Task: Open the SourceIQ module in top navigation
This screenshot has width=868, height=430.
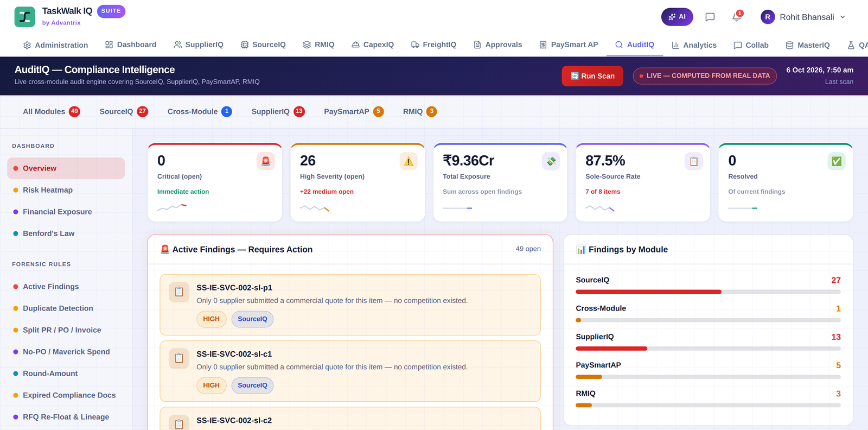Action: [263, 45]
